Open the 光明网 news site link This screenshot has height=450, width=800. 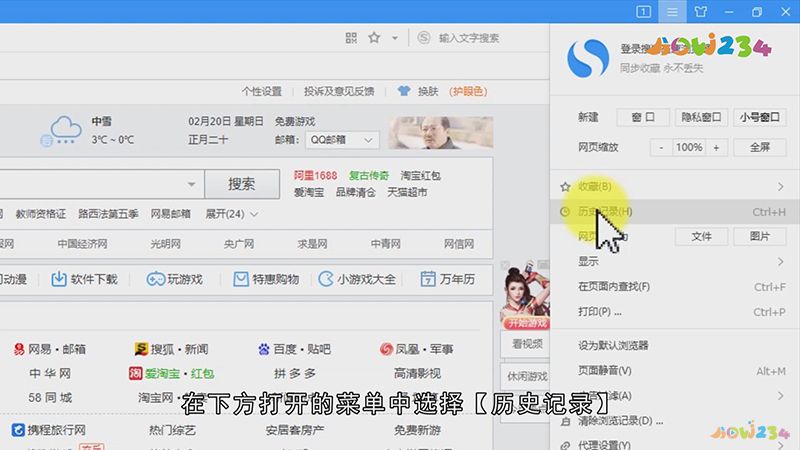[165, 244]
